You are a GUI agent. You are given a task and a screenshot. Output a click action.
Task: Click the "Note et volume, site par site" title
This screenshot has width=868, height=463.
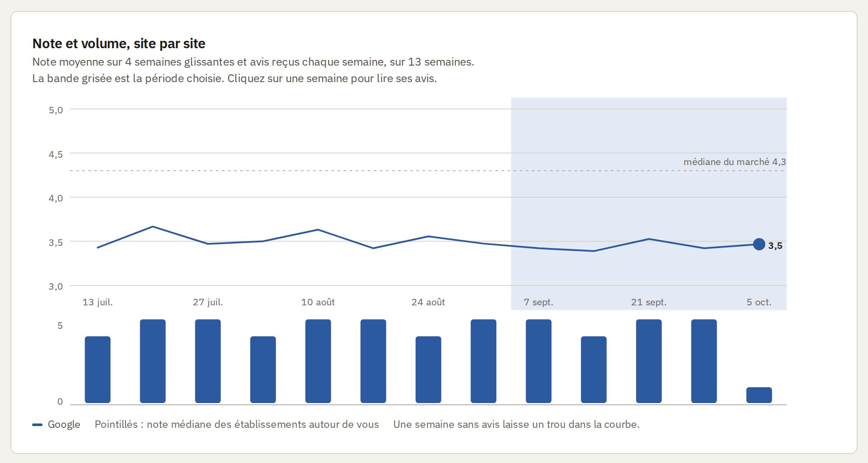[119, 43]
